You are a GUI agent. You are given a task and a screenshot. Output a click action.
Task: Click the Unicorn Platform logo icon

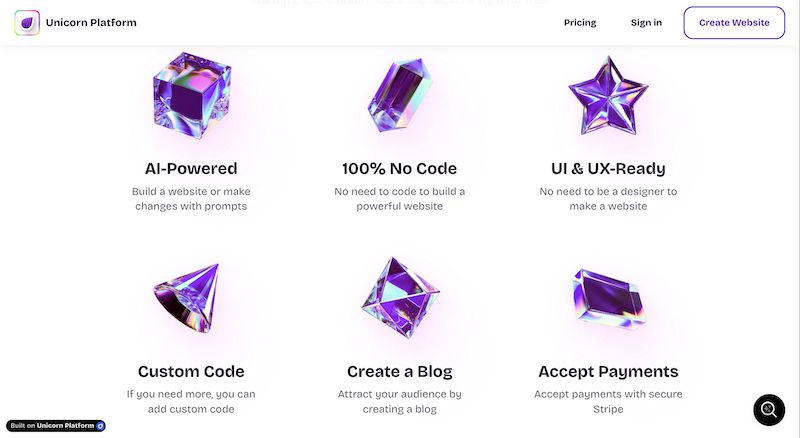click(x=27, y=22)
